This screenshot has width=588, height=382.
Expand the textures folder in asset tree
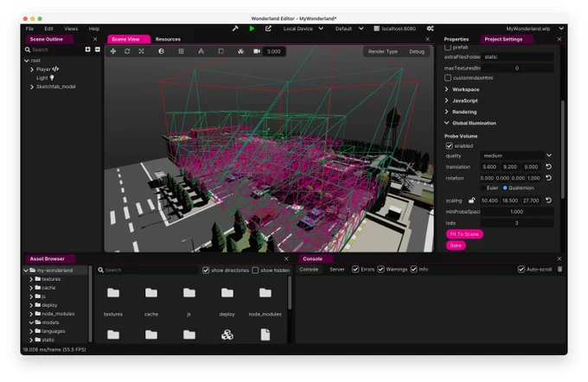(x=31, y=279)
